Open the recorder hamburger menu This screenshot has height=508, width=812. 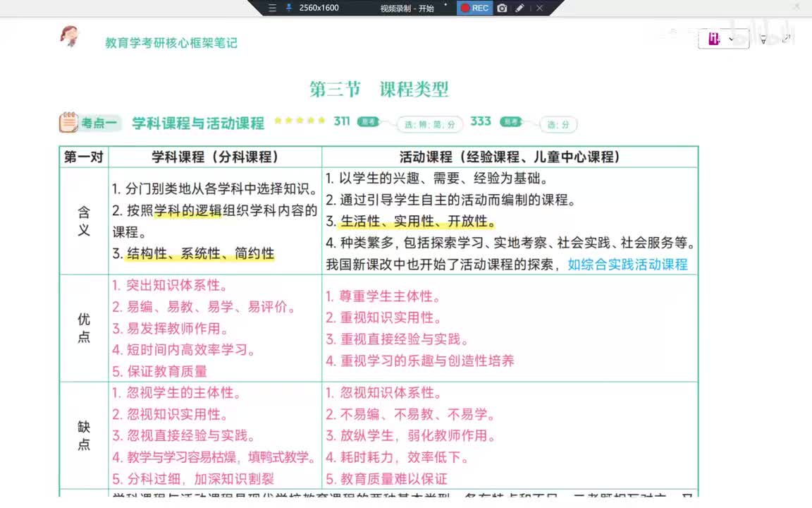point(272,8)
